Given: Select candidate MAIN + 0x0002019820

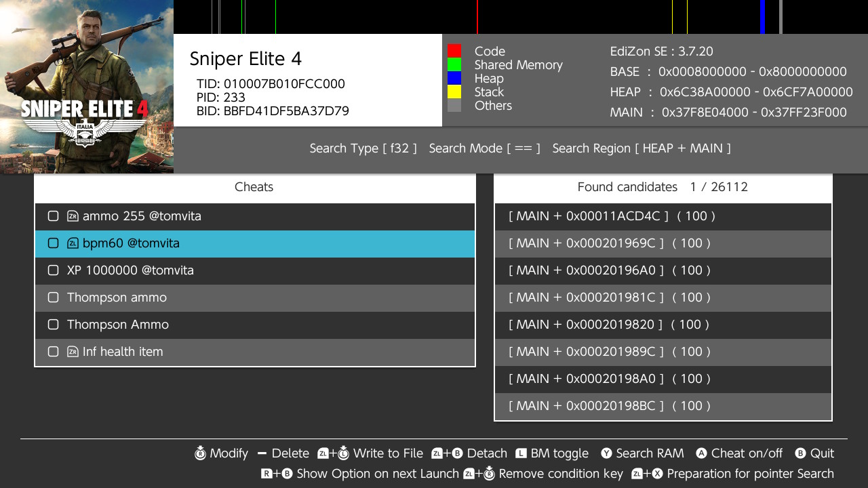Looking at the screenshot, I should coord(663,325).
